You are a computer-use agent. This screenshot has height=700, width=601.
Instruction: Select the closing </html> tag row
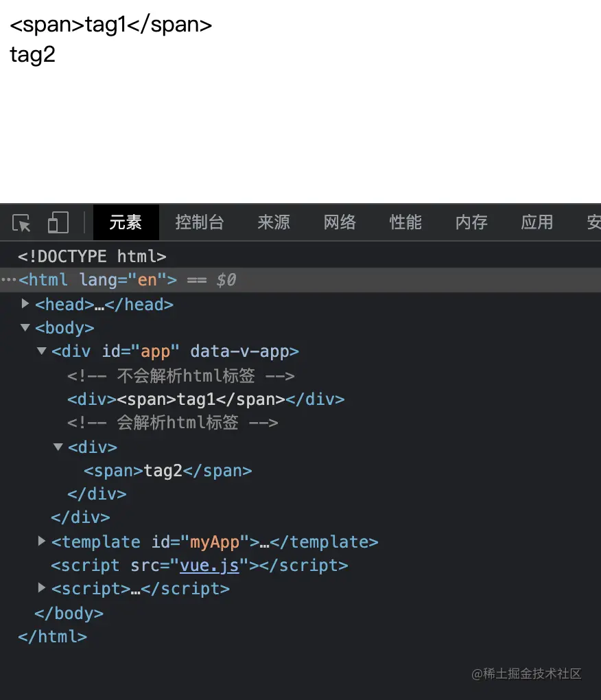click(x=53, y=637)
